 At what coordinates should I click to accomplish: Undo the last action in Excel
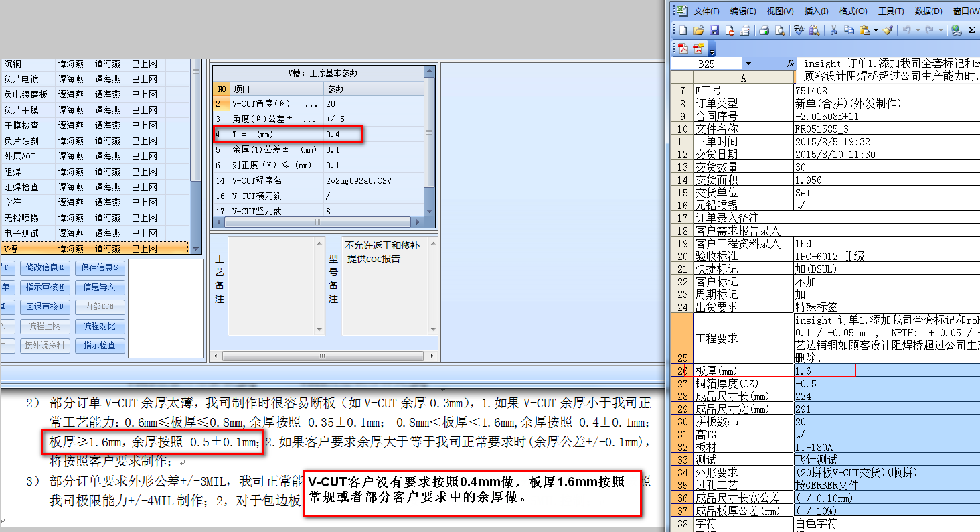coord(906,30)
